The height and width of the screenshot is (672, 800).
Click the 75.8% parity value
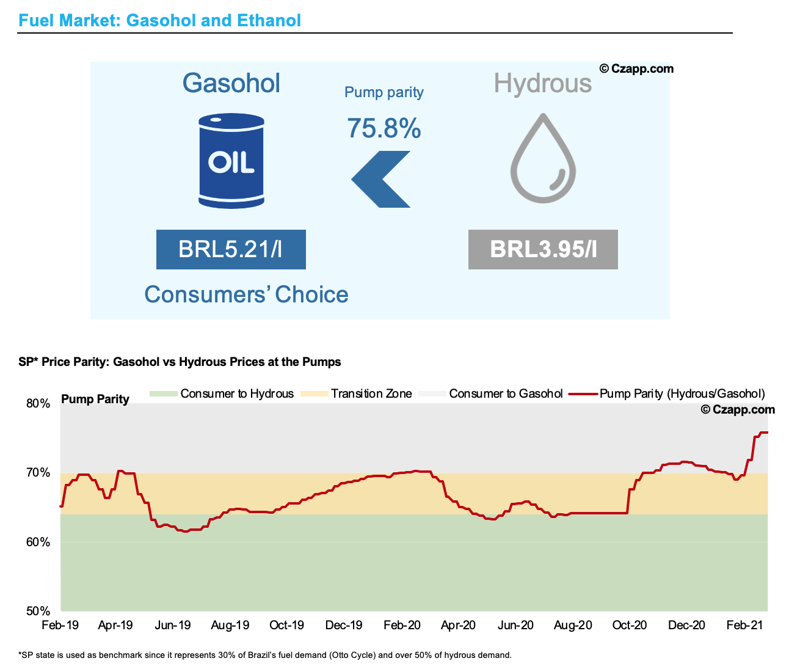click(384, 128)
